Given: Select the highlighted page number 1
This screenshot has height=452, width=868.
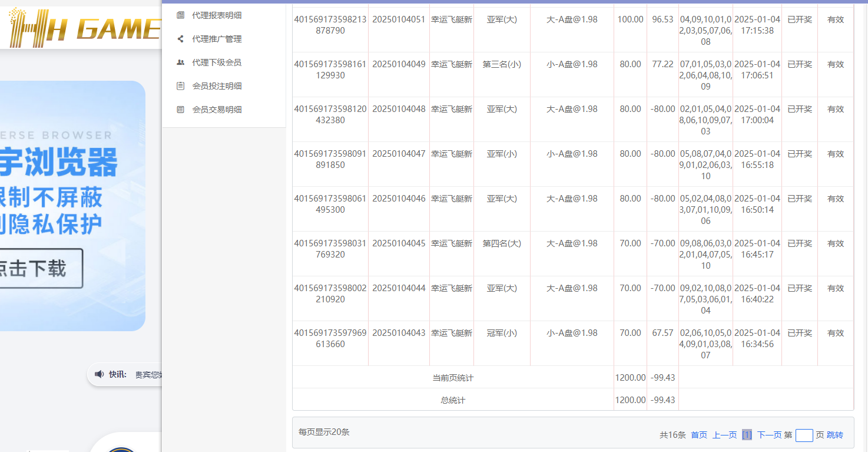Looking at the screenshot, I should pos(747,434).
